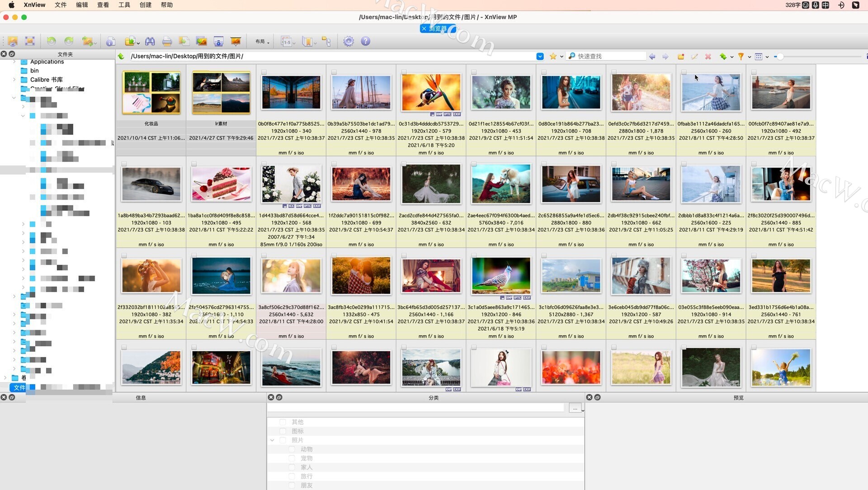Open the 帮助 menu
The image size is (868, 490).
pos(167,5)
